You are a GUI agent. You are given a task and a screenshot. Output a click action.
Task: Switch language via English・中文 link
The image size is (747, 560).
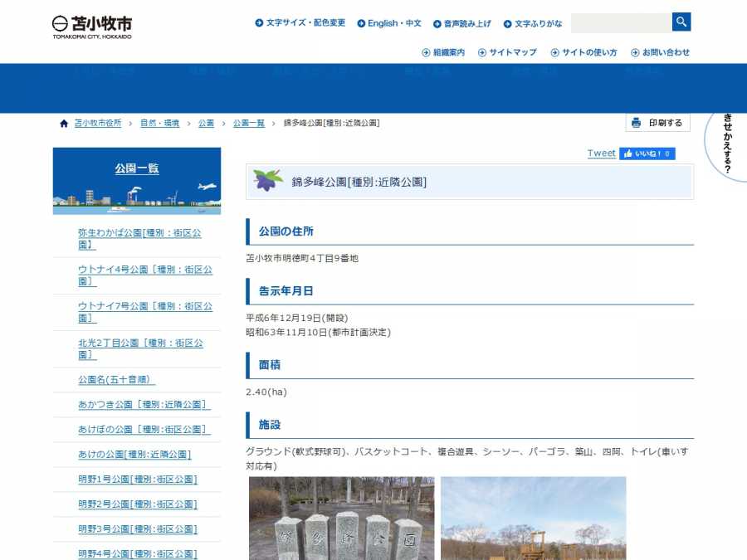pos(389,23)
